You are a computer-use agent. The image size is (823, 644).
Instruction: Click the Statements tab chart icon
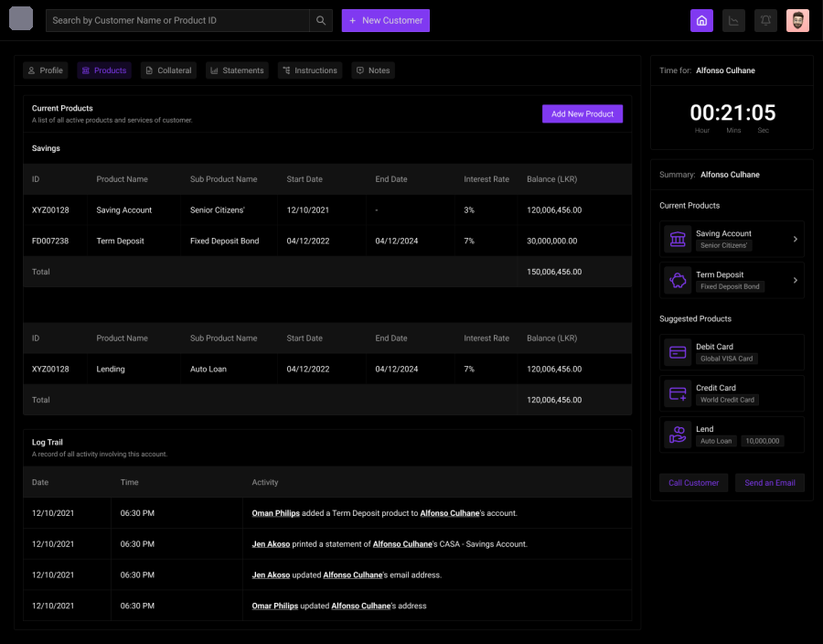pyautogui.click(x=214, y=70)
